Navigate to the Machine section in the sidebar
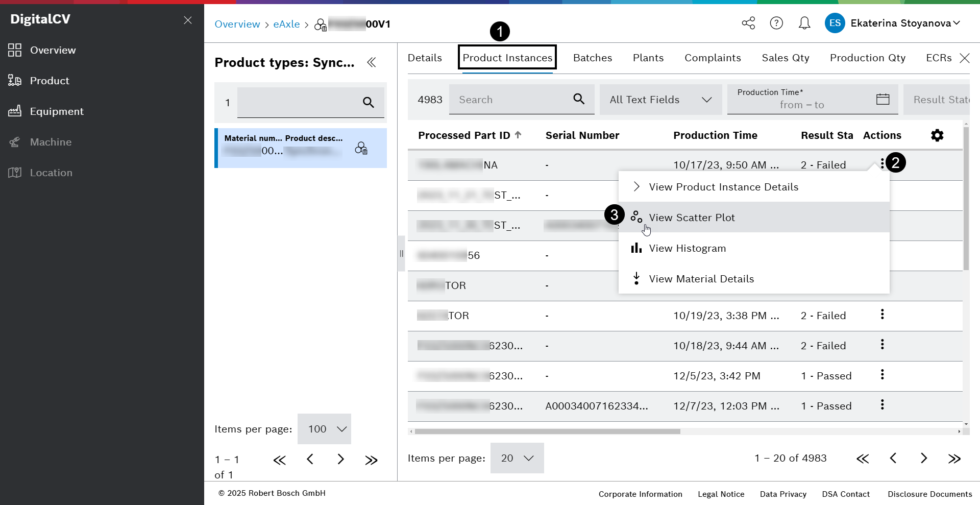Screen dimensions: 980x505 (51, 141)
